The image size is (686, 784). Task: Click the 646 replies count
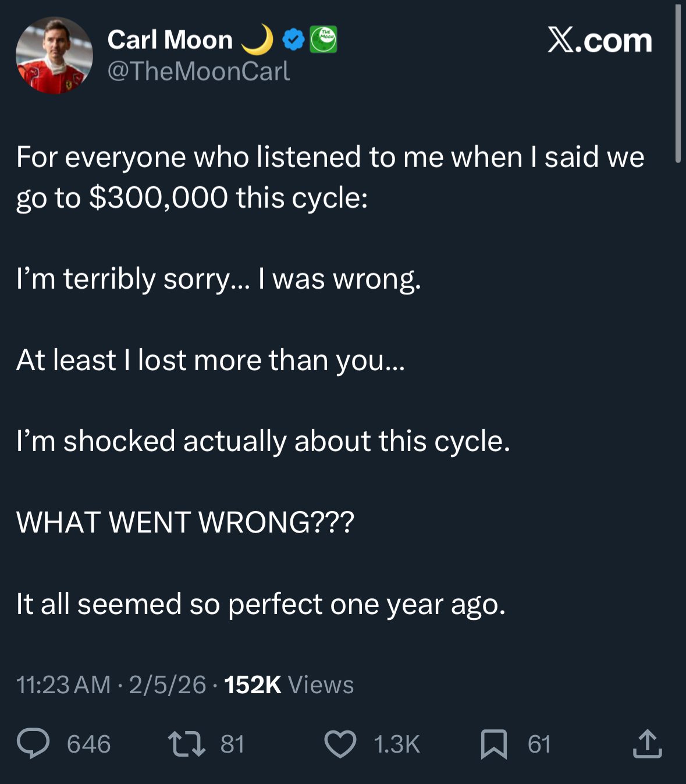88,744
